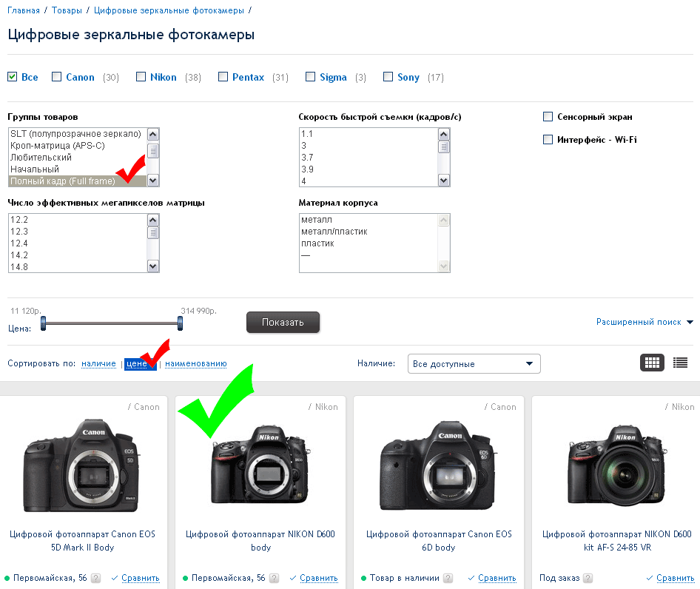Select Полный кадр (Full frame) group
Screen dimensions: 700x589
point(78,181)
